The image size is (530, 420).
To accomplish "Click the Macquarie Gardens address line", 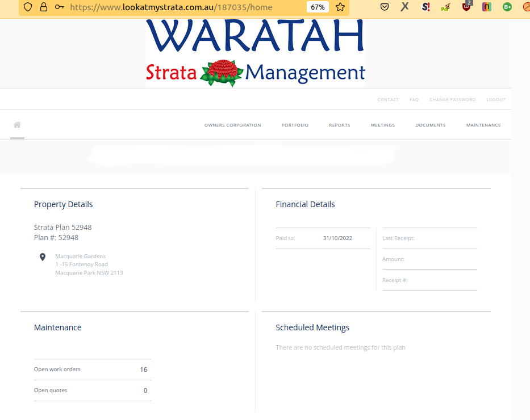I will click(81, 256).
